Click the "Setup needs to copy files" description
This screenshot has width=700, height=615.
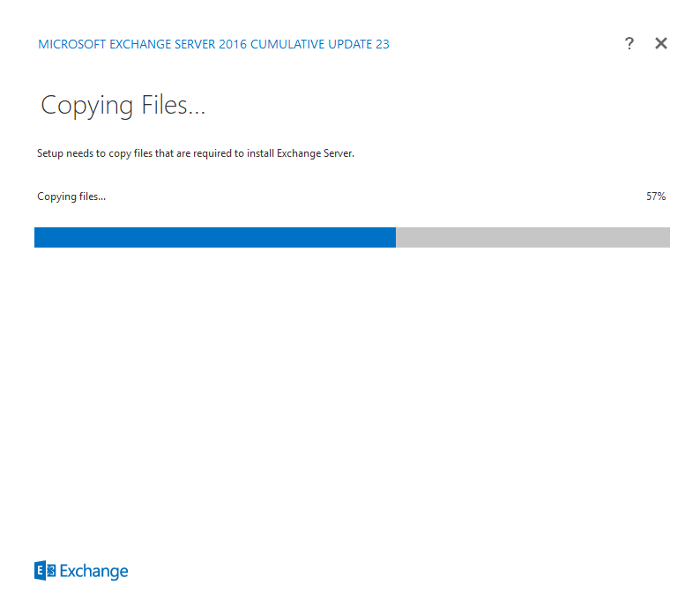[195, 153]
